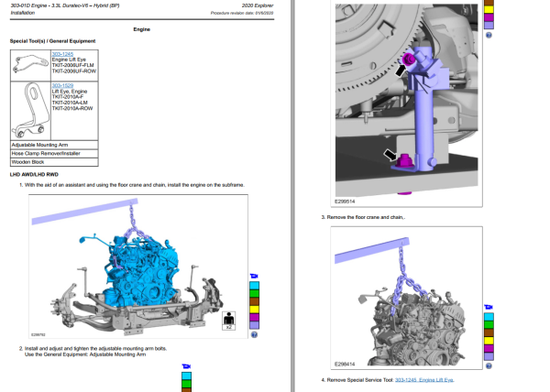Click the 'TKIT-2010A-LM' kit text
This screenshot has width=550, height=392.
tap(70, 103)
